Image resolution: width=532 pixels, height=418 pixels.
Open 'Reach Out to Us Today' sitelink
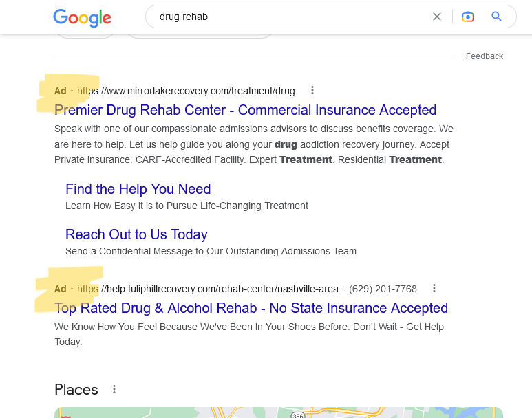tap(136, 234)
